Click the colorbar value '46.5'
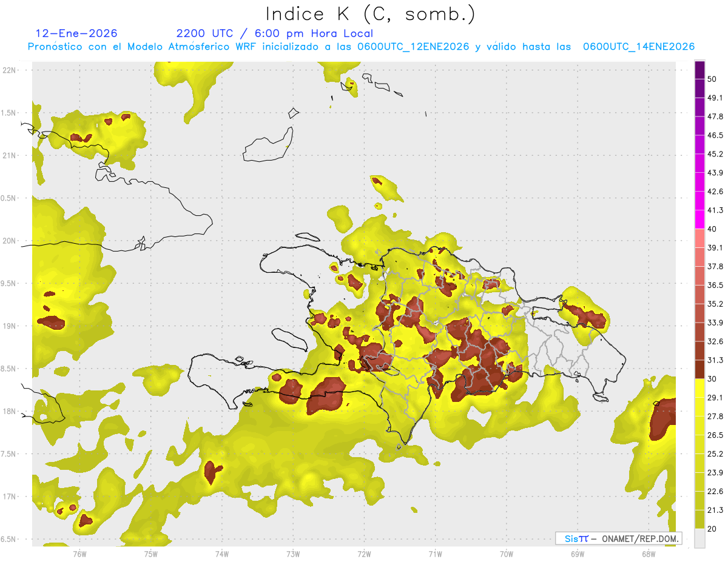This screenshot has width=728, height=562. [715, 135]
